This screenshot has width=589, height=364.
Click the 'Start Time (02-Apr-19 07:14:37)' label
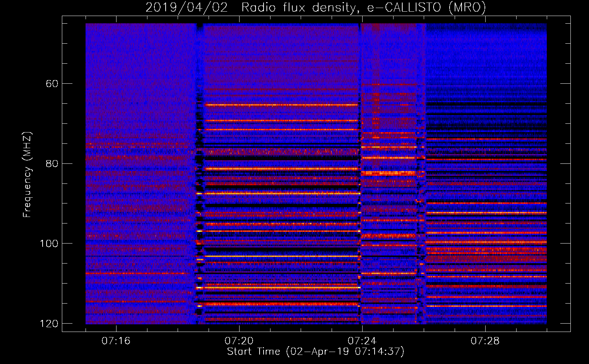(x=316, y=352)
